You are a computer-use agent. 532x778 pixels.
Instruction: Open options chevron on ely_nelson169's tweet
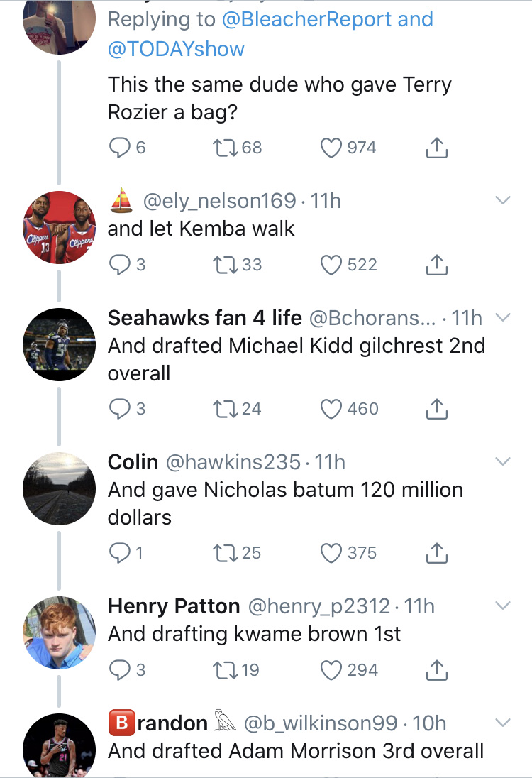(x=502, y=202)
